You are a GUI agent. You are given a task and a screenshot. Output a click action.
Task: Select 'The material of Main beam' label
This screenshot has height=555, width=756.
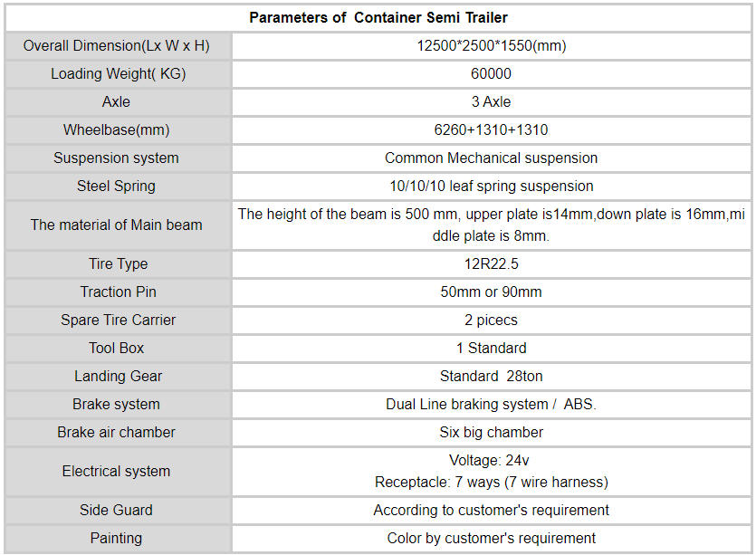click(117, 225)
